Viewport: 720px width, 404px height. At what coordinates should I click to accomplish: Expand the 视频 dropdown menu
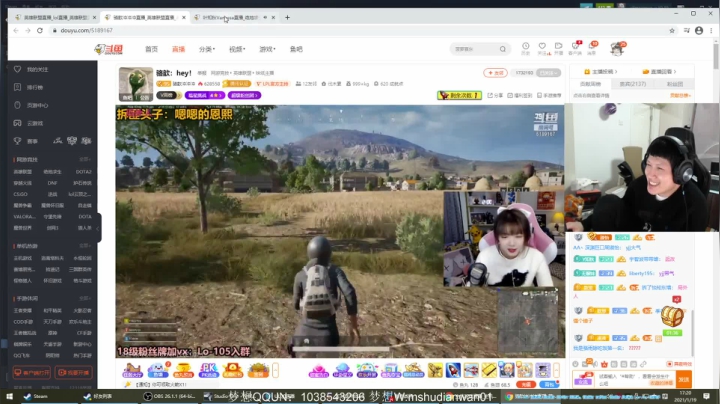pos(237,49)
